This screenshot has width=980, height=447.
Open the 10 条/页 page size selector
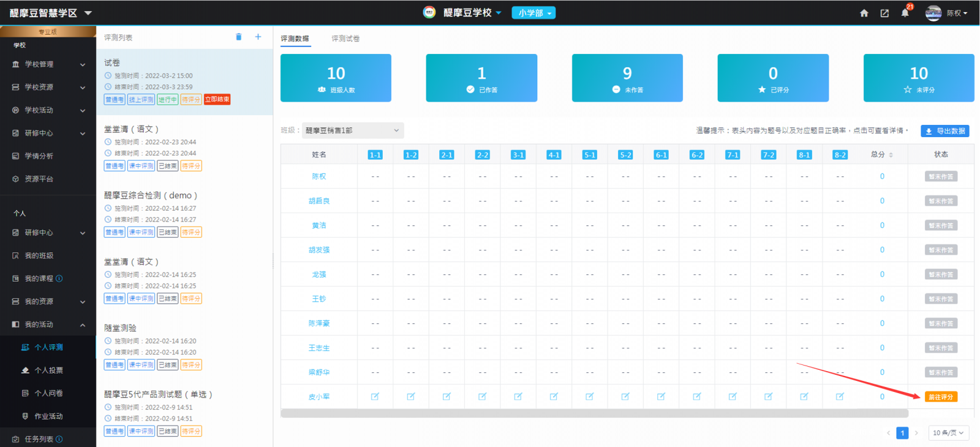[x=948, y=433]
